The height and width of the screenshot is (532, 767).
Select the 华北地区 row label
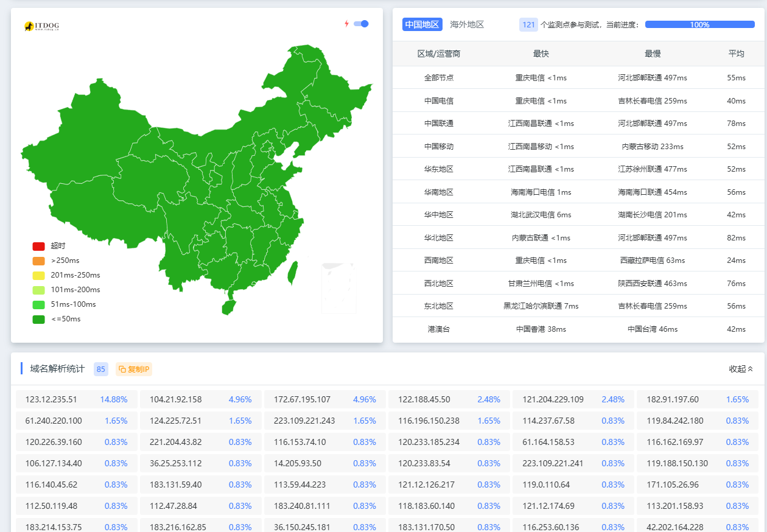click(x=439, y=237)
